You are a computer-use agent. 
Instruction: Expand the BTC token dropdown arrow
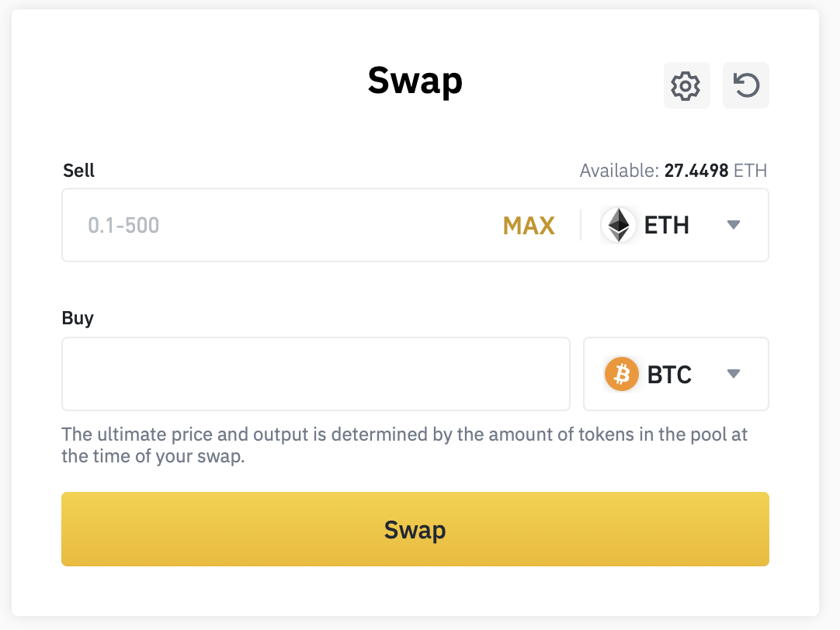coord(734,375)
